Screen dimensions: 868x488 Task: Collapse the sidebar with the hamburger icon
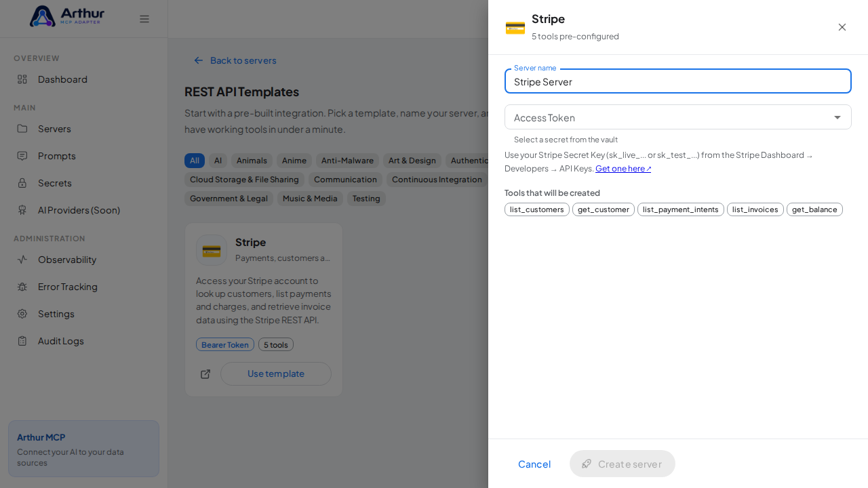144,19
